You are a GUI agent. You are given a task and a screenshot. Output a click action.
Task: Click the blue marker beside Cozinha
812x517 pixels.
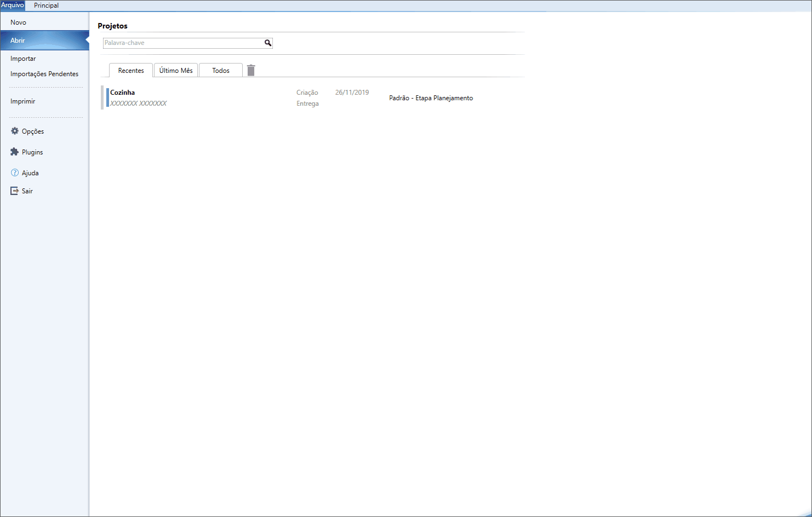pos(107,97)
